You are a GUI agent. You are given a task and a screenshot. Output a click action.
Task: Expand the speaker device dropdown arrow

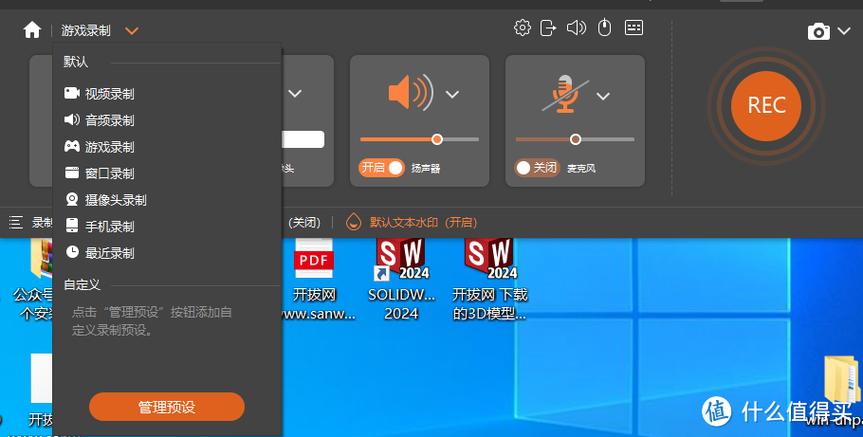tap(452, 95)
